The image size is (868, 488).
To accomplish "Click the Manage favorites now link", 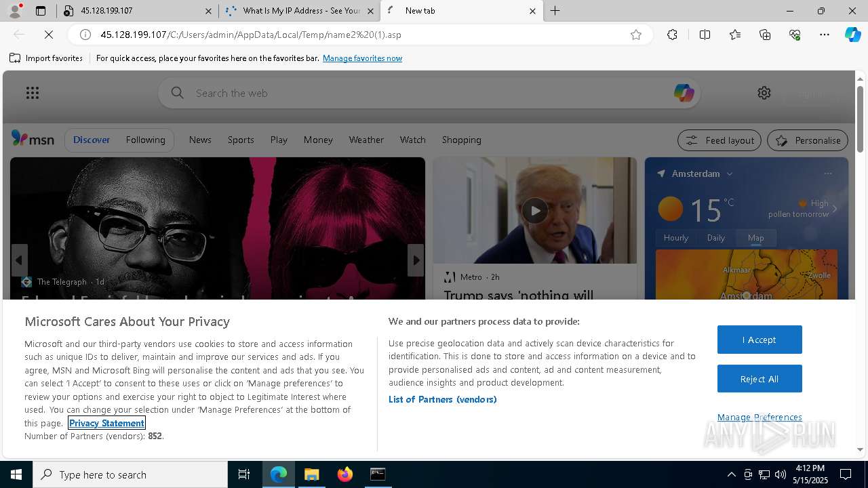I will point(362,58).
